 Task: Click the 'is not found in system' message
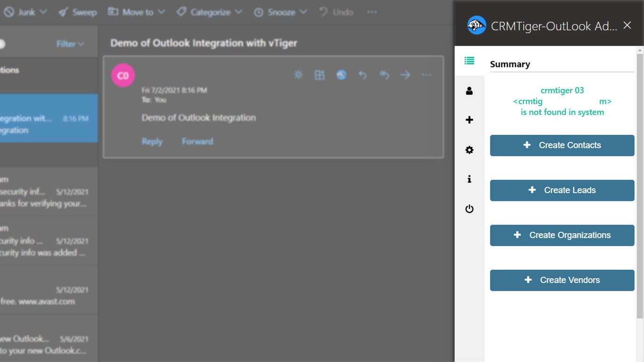562,112
